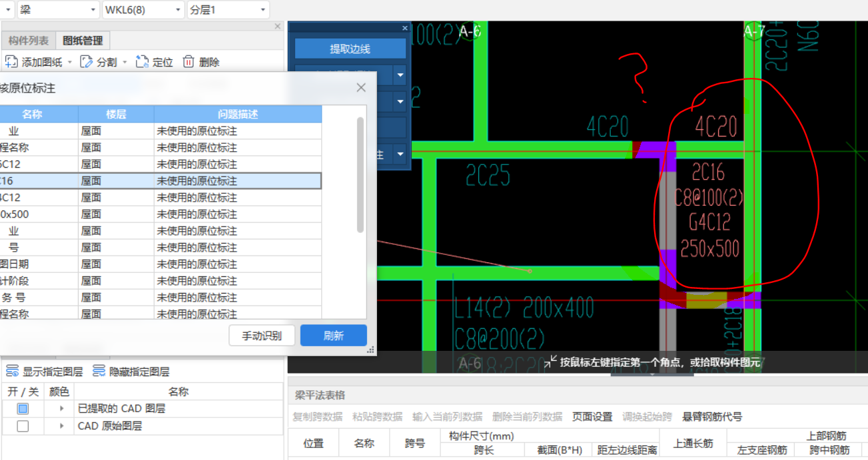Open the 添加图纸 dropdown arrow
868x460 pixels.
tap(70, 63)
